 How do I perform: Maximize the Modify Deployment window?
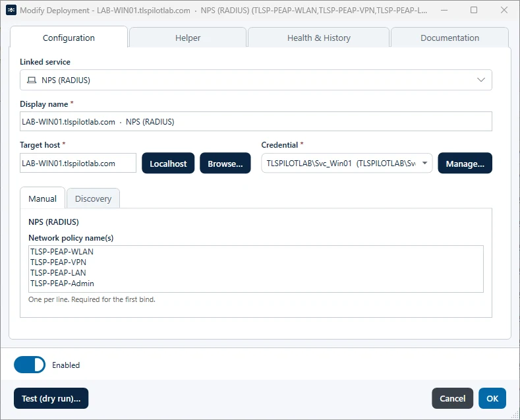click(x=474, y=11)
